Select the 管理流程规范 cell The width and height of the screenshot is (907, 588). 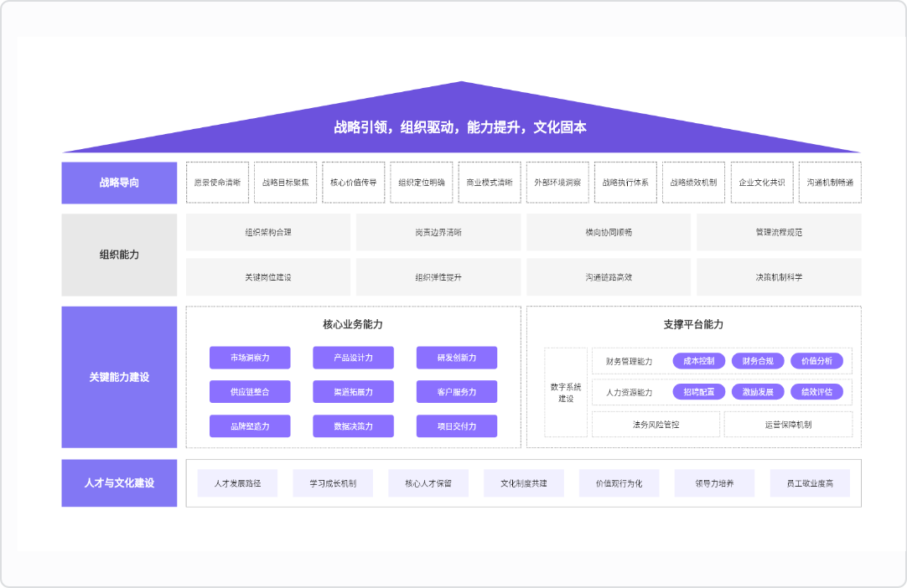[x=779, y=232]
